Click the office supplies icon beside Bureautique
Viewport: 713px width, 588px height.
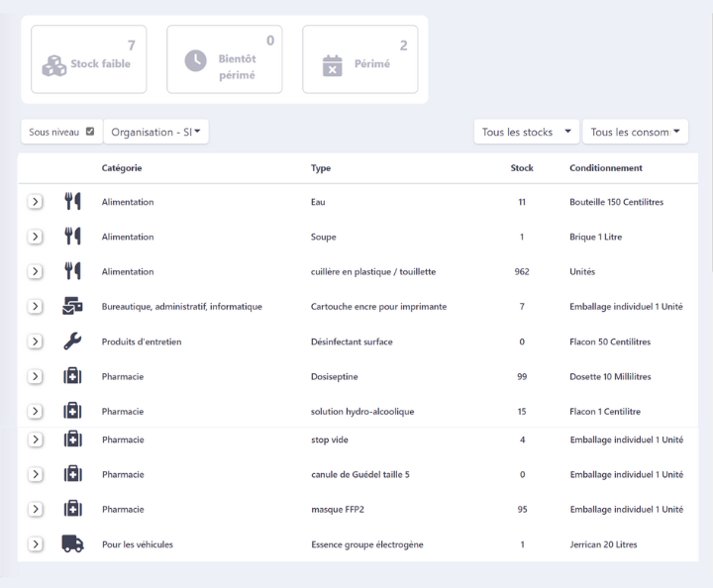coord(72,306)
